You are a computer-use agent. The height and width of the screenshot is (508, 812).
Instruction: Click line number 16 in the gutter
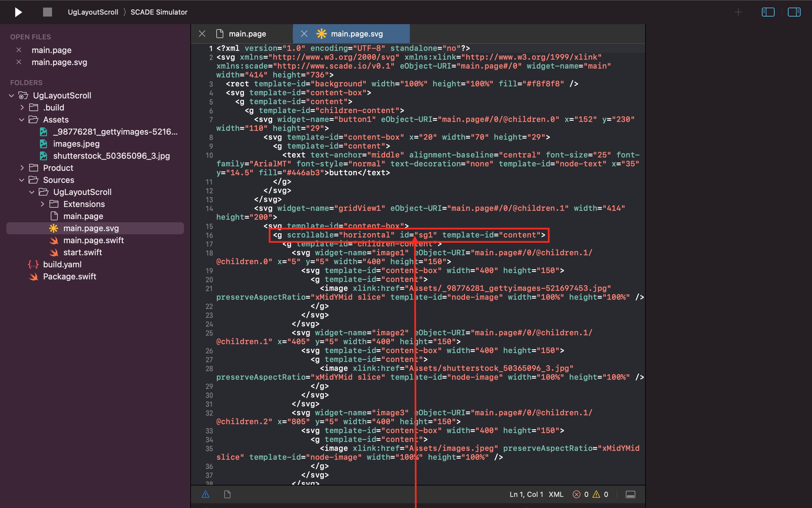(x=209, y=235)
